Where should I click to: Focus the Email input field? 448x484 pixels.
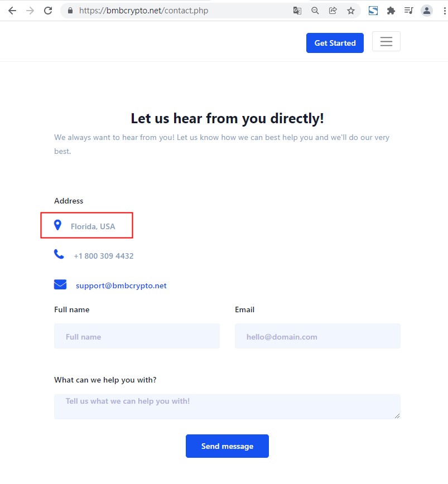[x=317, y=336]
